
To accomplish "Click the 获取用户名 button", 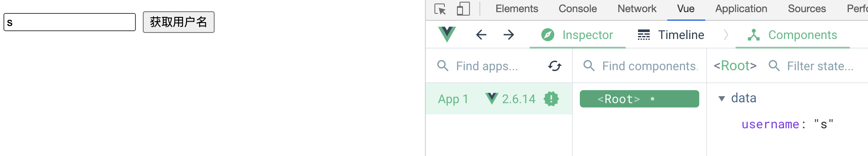I will click(179, 22).
